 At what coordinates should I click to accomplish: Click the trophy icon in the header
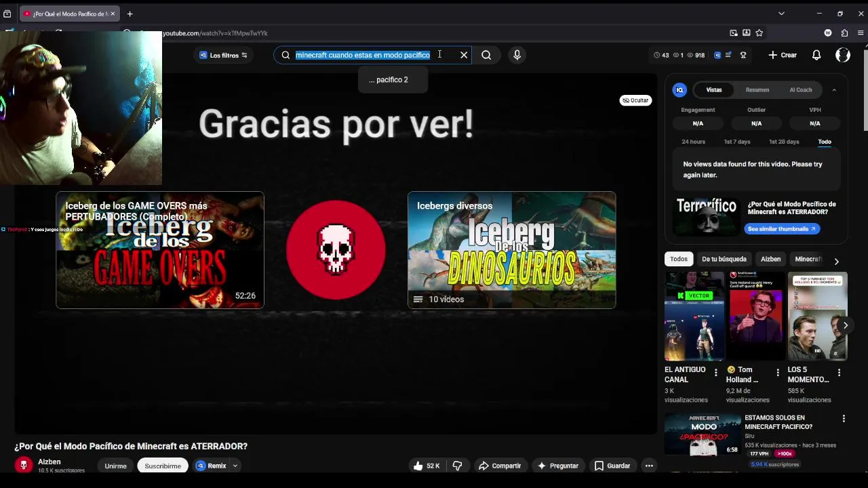coord(743,55)
